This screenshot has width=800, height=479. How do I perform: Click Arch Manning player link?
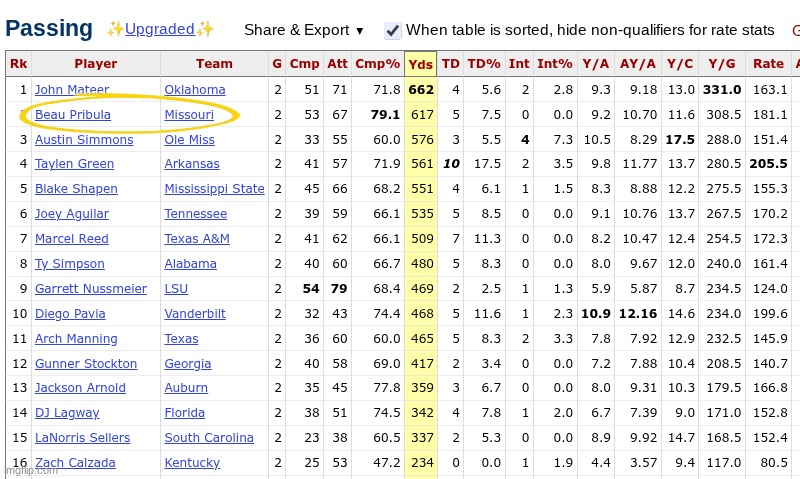77,339
